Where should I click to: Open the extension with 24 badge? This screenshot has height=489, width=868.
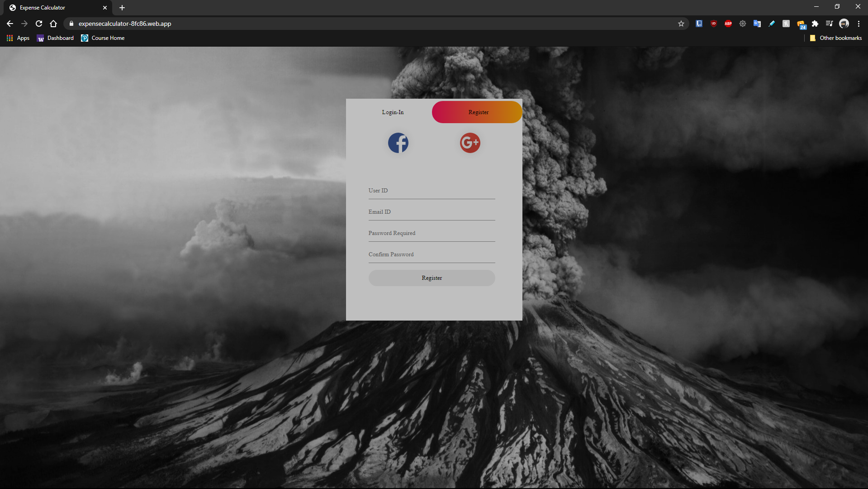[801, 24]
